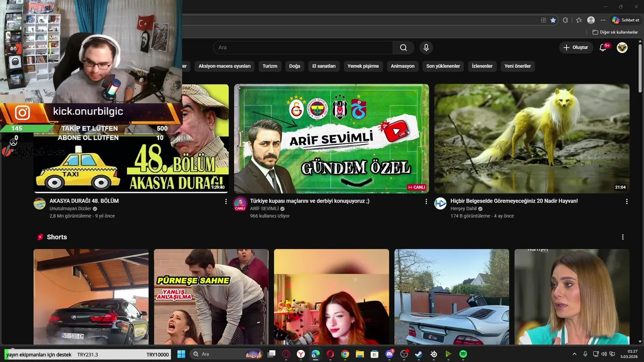Select the Yeni öneriler filter chip

pyautogui.click(x=518, y=66)
